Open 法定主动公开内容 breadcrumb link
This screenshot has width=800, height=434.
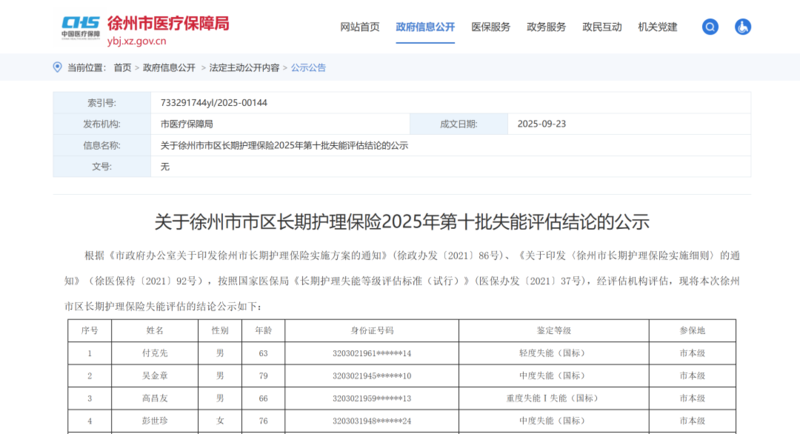point(244,68)
